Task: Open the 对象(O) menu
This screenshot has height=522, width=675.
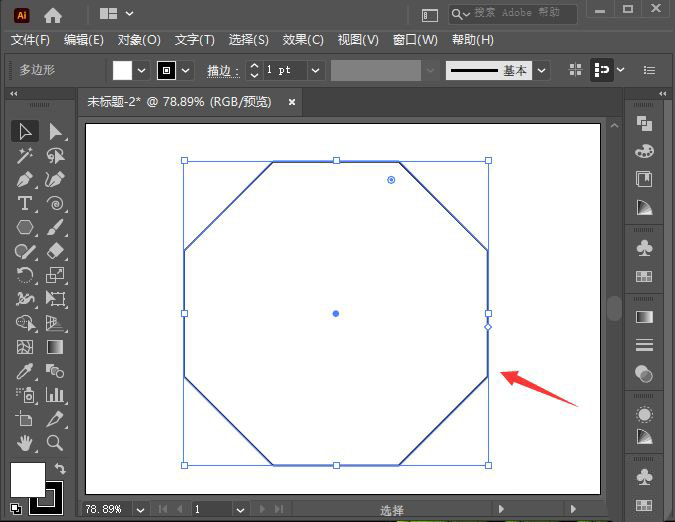Action: pos(139,40)
